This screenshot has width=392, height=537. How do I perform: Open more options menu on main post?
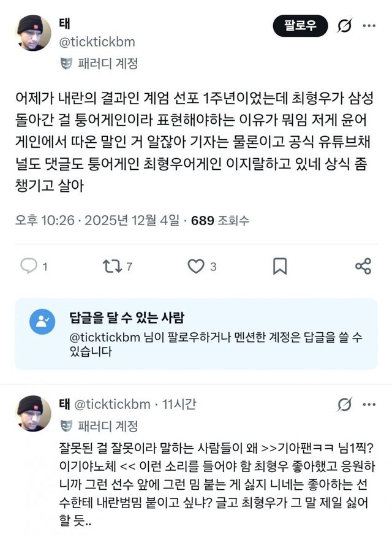[369, 26]
